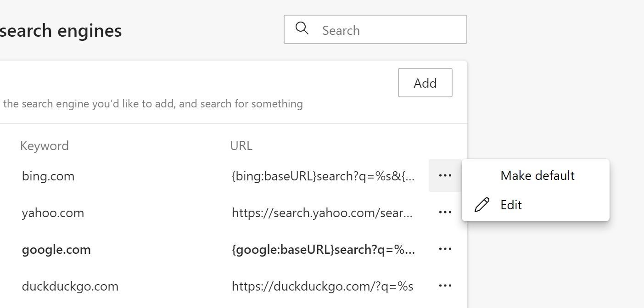Select the bold google.com keyword entry
The width and height of the screenshot is (644, 308).
(x=56, y=250)
